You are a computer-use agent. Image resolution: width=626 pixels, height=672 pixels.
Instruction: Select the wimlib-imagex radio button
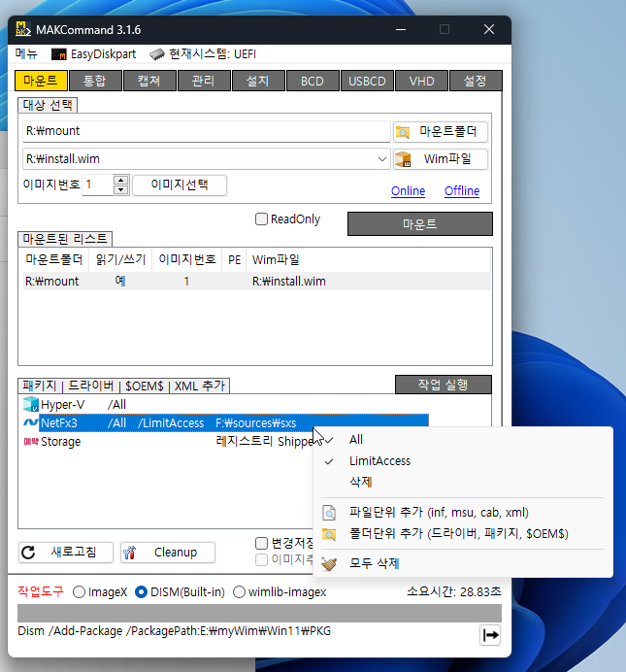[x=239, y=591]
